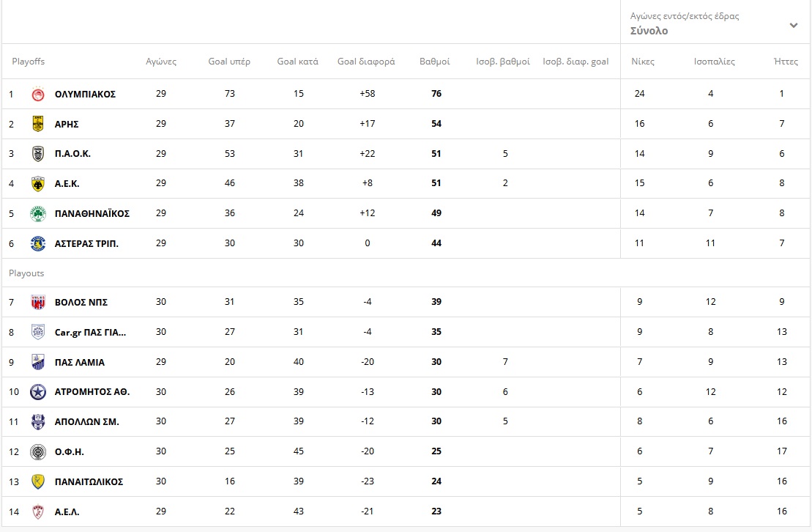
Task: Click the O.F.I. team crest
Action: point(38,452)
